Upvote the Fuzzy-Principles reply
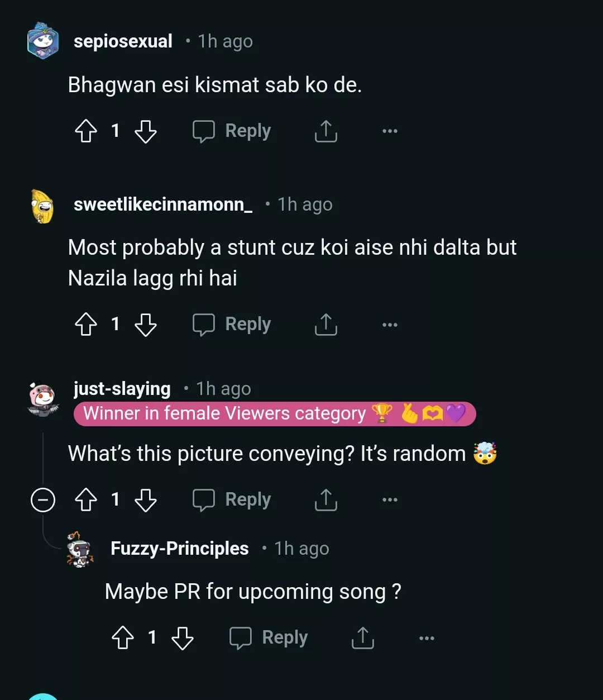603x700 pixels. tap(123, 638)
